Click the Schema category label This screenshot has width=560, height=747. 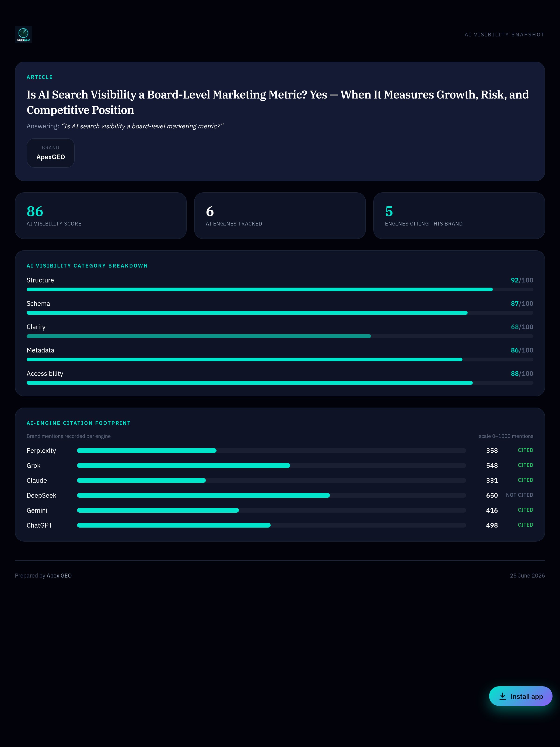click(x=38, y=304)
